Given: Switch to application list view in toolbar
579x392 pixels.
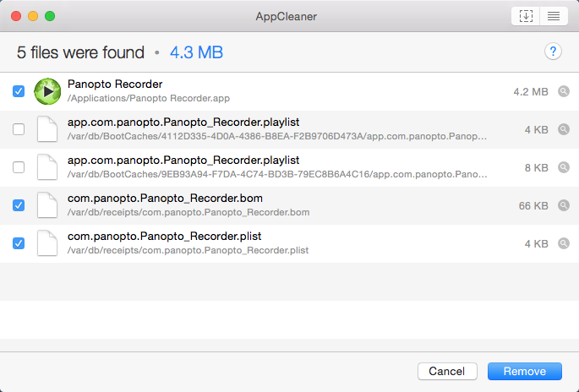Looking at the screenshot, I should click(553, 16).
